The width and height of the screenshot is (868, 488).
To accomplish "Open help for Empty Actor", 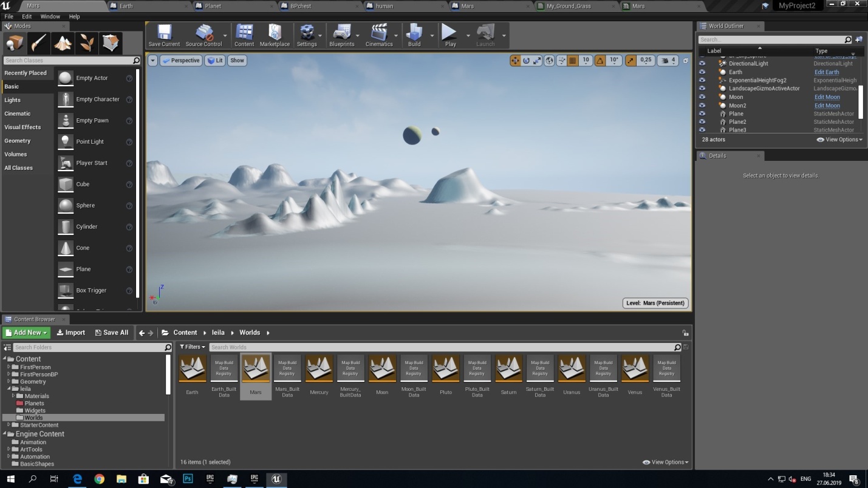I will pos(129,78).
